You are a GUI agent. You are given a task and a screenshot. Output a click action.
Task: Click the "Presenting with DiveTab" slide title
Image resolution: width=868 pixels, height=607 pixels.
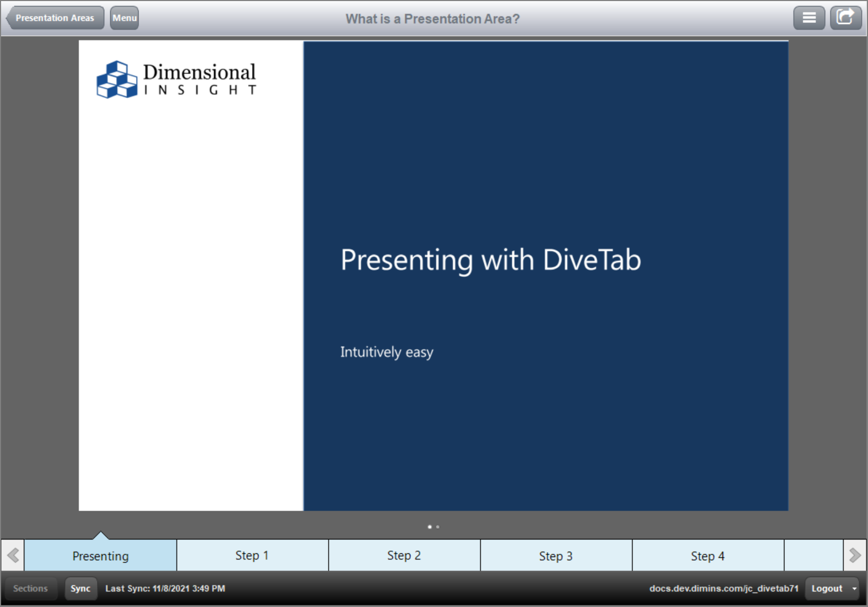491,260
